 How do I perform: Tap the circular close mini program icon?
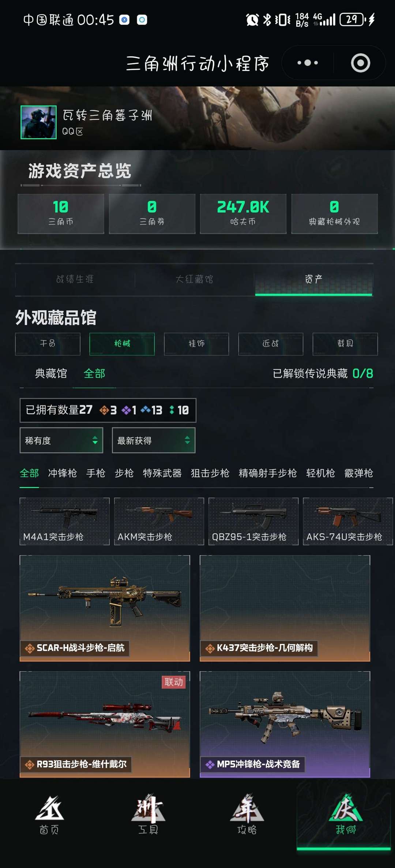(360, 63)
